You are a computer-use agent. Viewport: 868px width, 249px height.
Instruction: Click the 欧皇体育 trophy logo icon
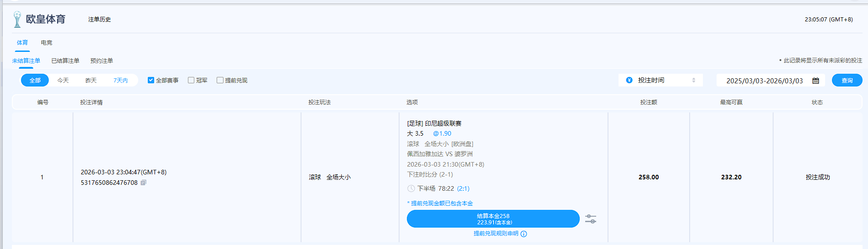(17, 19)
